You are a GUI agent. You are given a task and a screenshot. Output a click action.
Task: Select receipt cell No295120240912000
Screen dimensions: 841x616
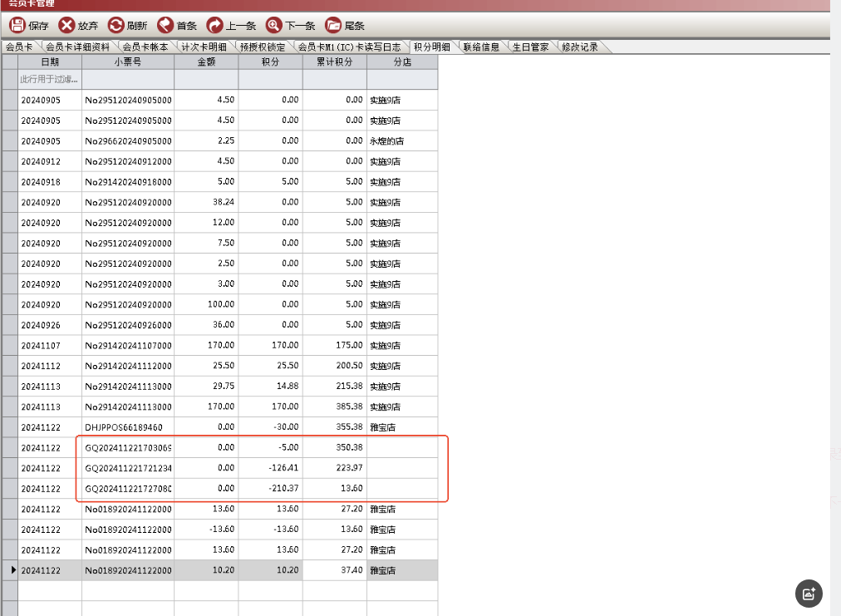click(128, 161)
